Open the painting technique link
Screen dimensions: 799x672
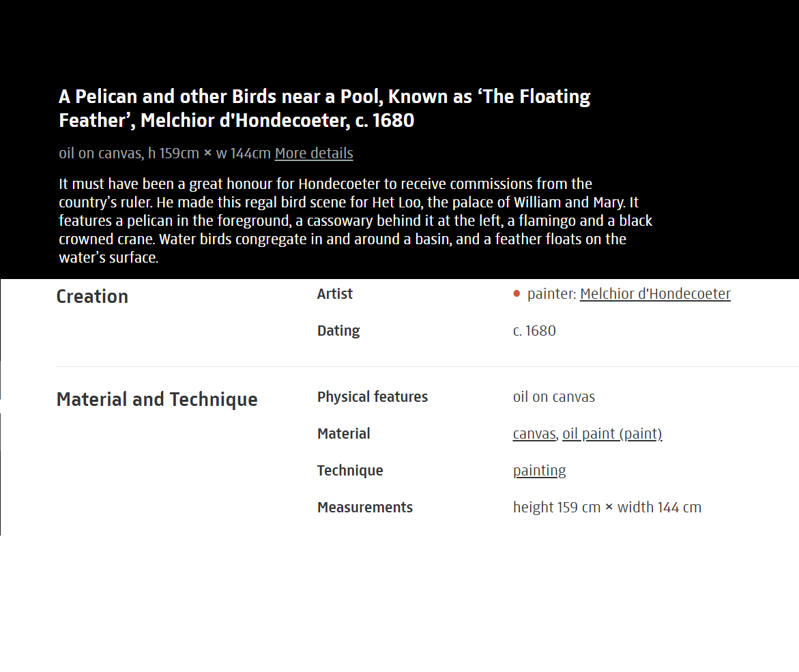coord(539,471)
